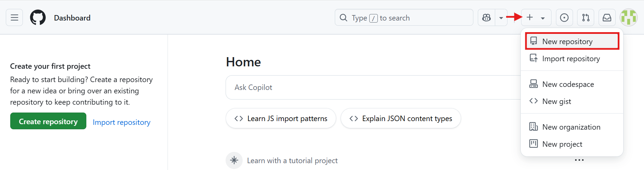Open the three-dots options menu
Viewport: 644px width, 170px height.
pos(579,160)
